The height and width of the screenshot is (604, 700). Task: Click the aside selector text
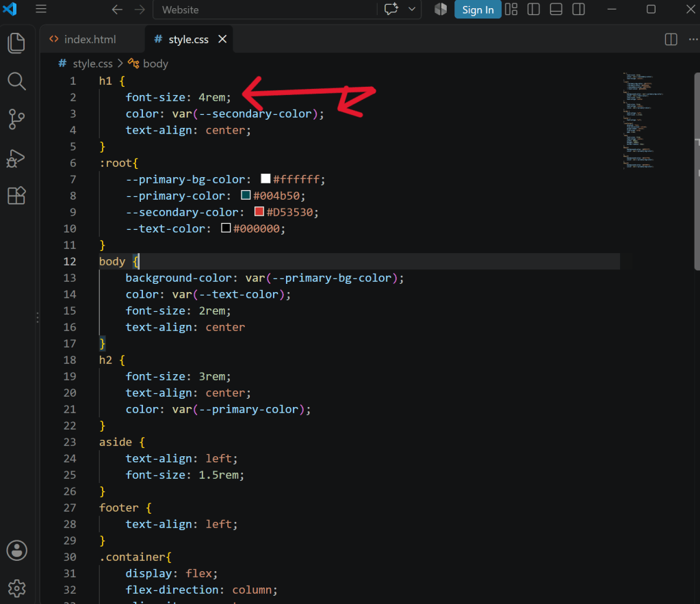[x=116, y=442]
